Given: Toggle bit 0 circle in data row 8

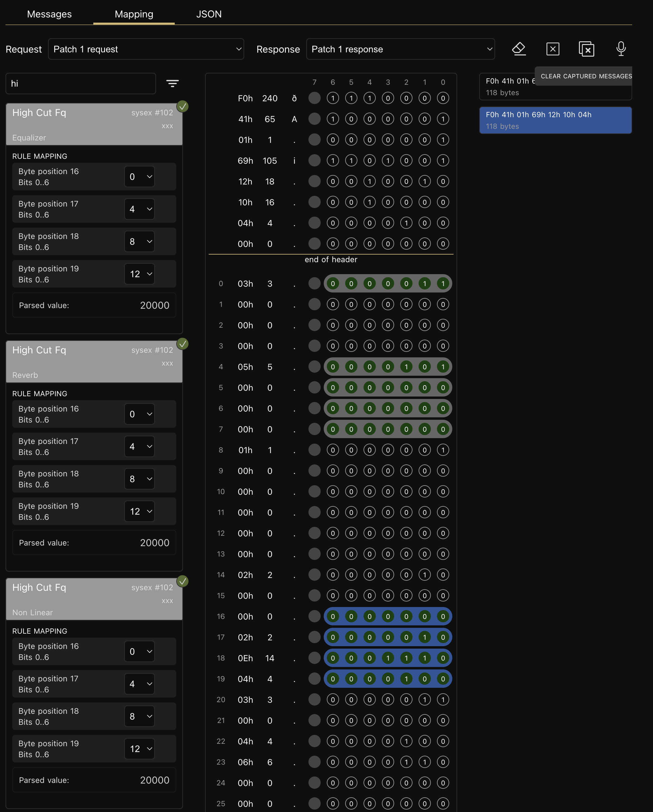Looking at the screenshot, I should point(443,450).
